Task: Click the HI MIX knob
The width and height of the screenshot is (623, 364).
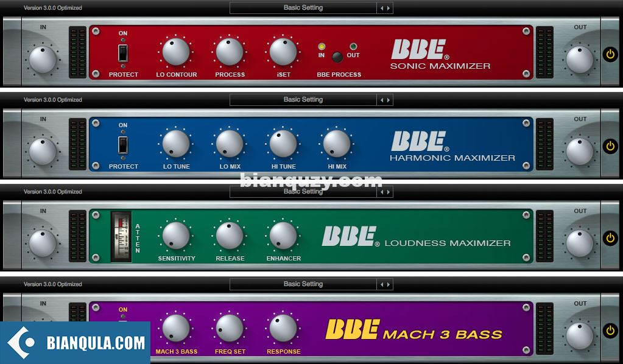Action: [337, 144]
